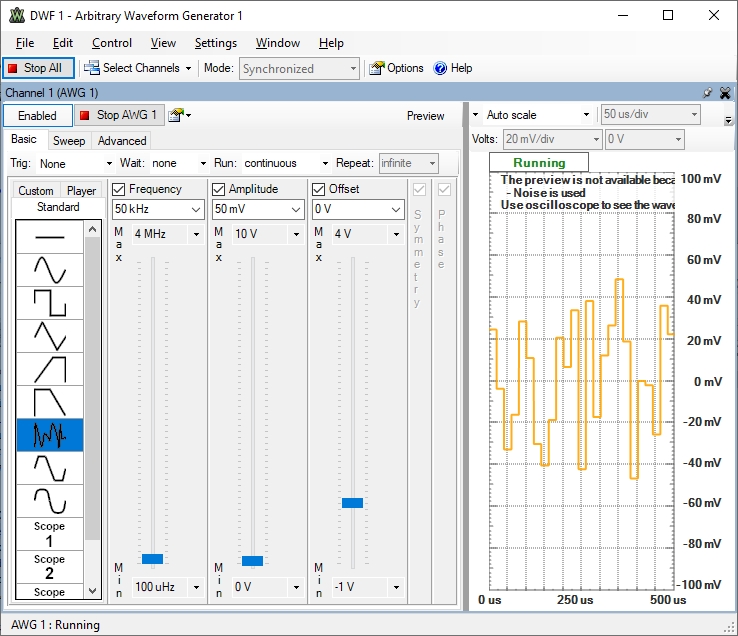Open Options in the toolbar
This screenshot has width=738, height=636.
coord(397,68)
